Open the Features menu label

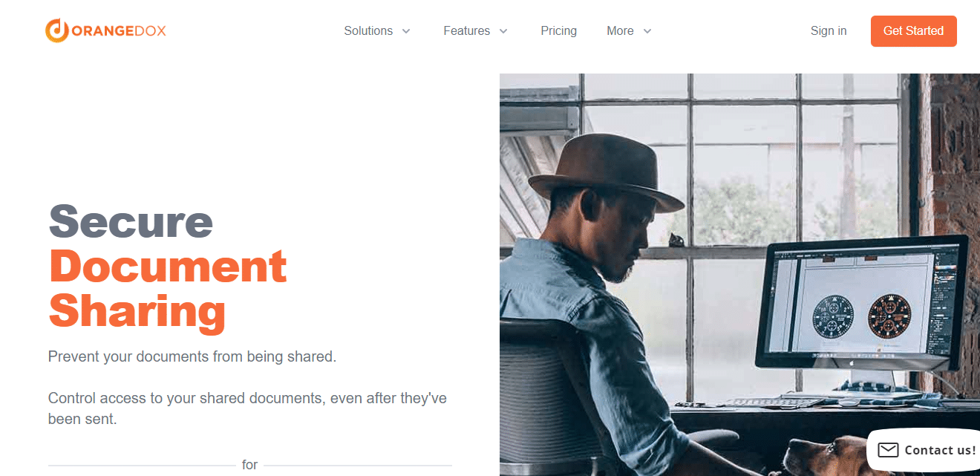(x=466, y=31)
